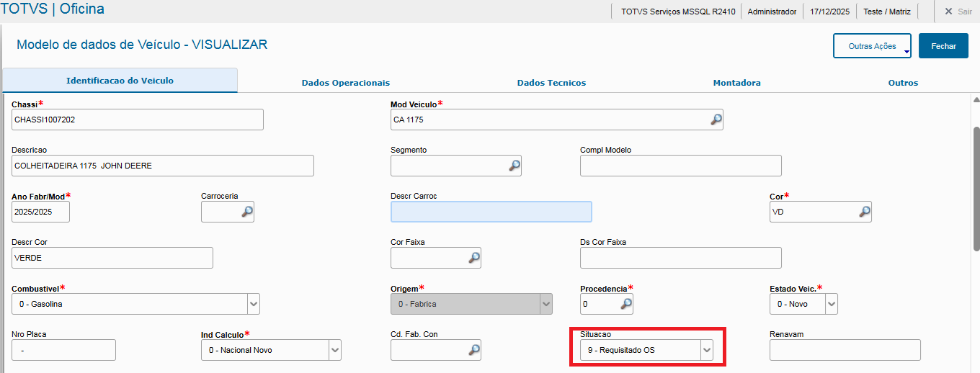This screenshot has height=373, width=980.
Task: Click into the Renavam field
Action: click(845, 350)
